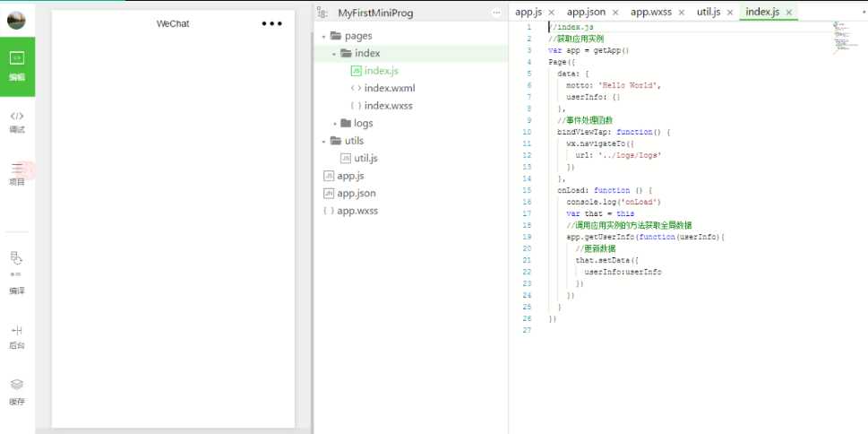Switch to the app.wxss editor tab

[x=651, y=12]
